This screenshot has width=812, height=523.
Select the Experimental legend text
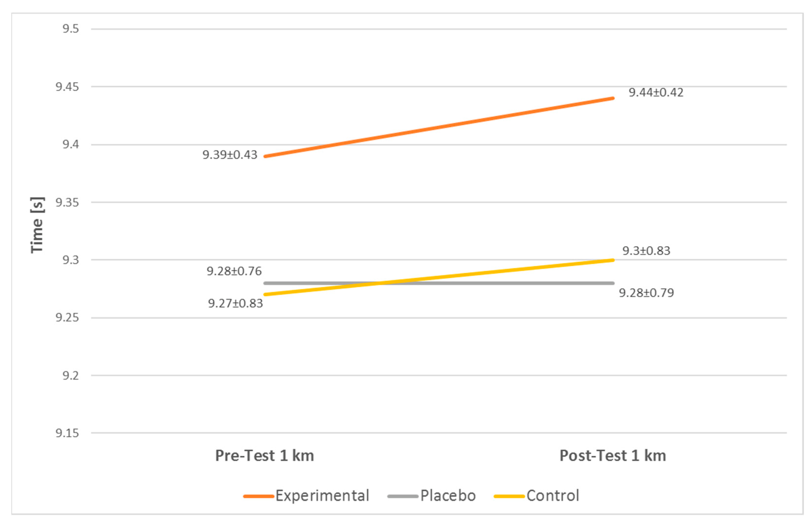point(322,495)
